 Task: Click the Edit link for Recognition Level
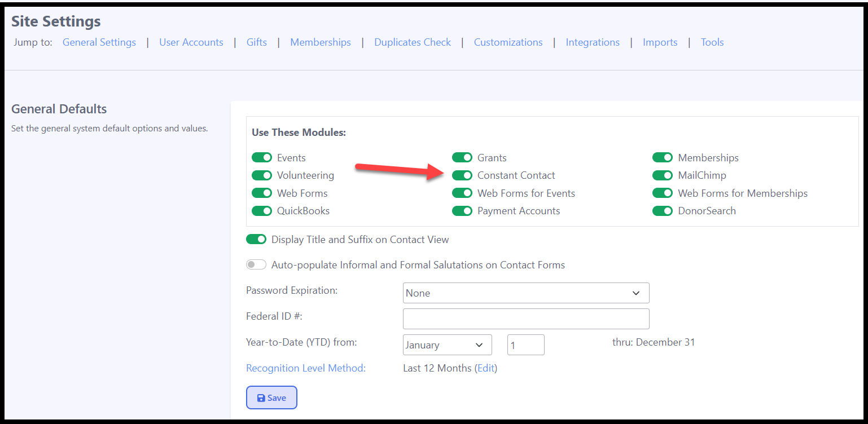(486, 368)
